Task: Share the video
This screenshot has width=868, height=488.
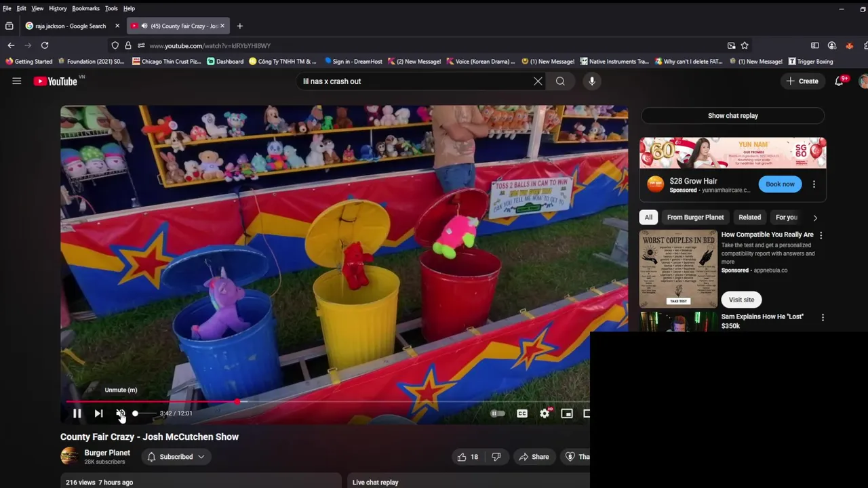Action: pos(534,457)
